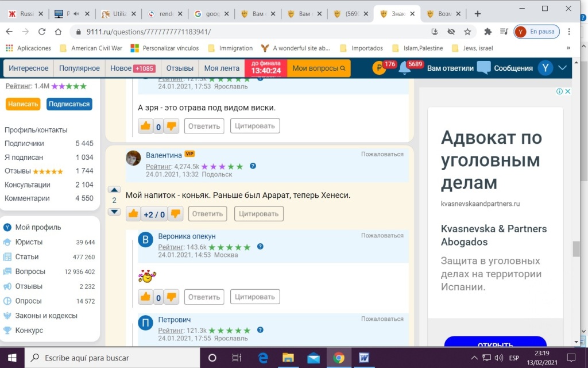Click Цитировать under Валентина's comment

tap(258, 214)
